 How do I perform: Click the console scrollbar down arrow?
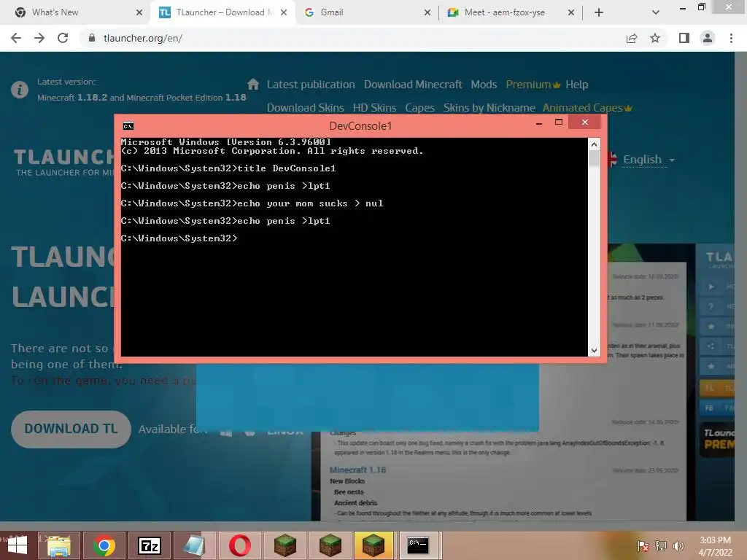pos(594,351)
